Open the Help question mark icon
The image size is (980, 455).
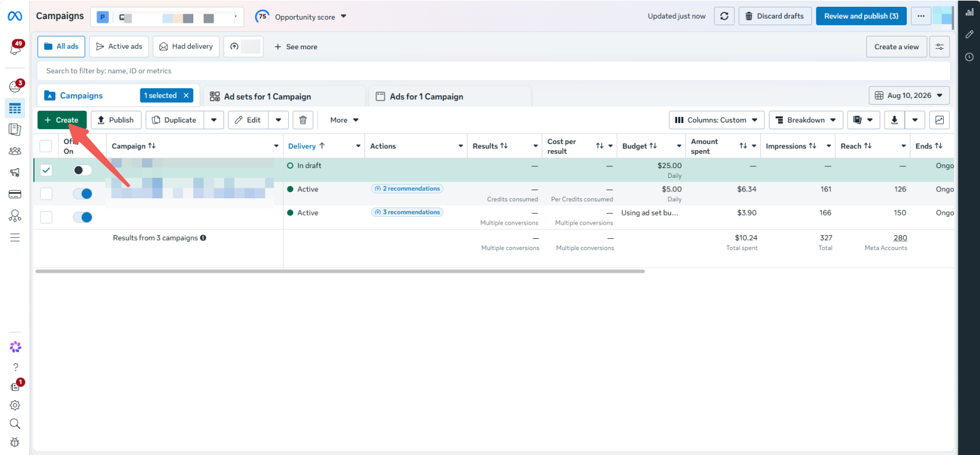pos(15,367)
